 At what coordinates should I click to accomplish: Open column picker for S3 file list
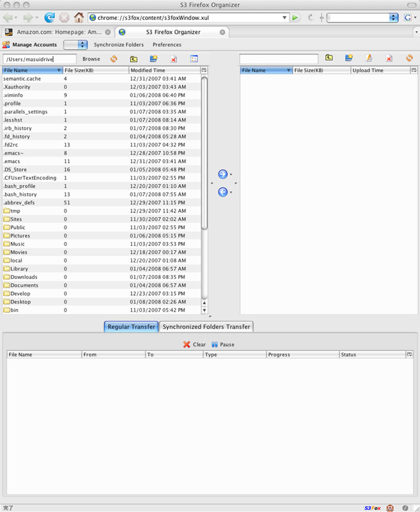(x=414, y=70)
